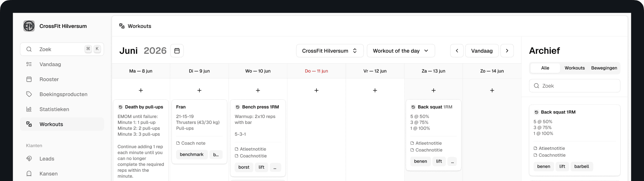Show more tags on calendar Back squat
Screen dimensions: 644x181
(452, 161)
